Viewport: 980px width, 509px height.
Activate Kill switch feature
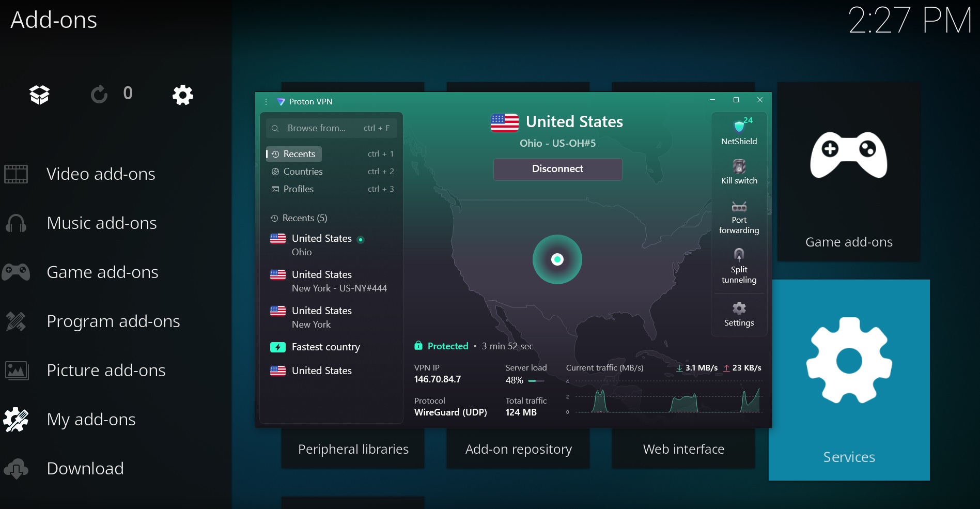739,168
